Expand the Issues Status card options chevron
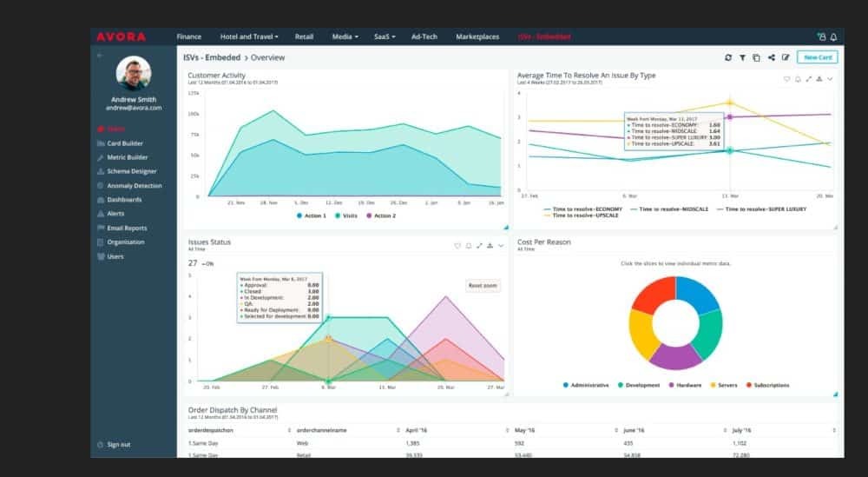This screenshot has width=868, height=477. click(501, 246)
